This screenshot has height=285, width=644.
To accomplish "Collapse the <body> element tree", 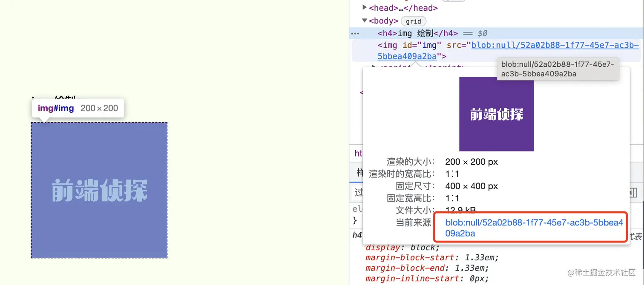I will click(364, 20).
